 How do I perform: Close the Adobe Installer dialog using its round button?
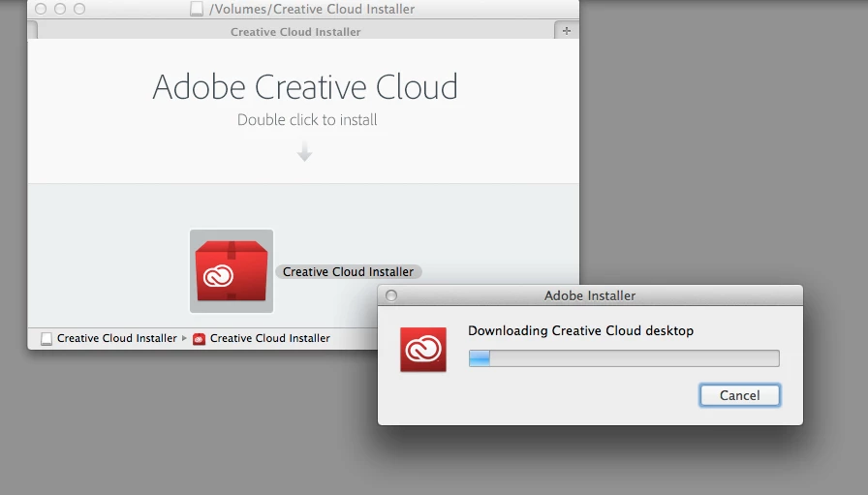[391, 295]
